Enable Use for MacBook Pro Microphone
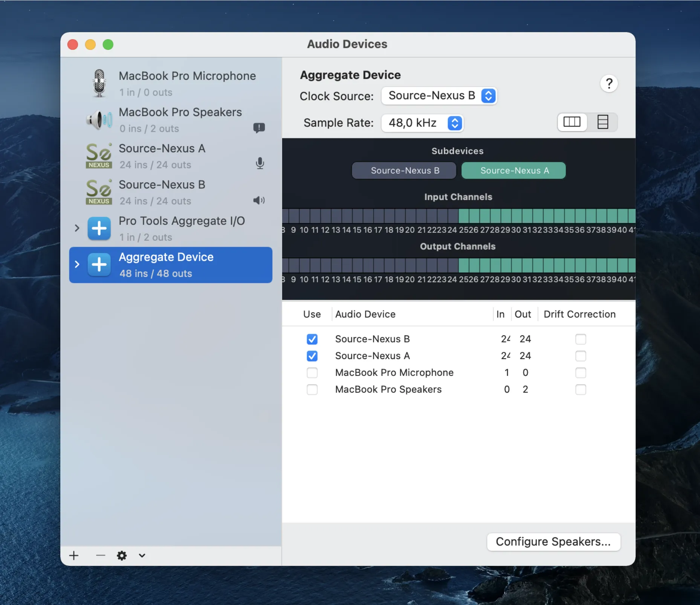This screenshot has height=605, width=700. [x=312, y=373]
